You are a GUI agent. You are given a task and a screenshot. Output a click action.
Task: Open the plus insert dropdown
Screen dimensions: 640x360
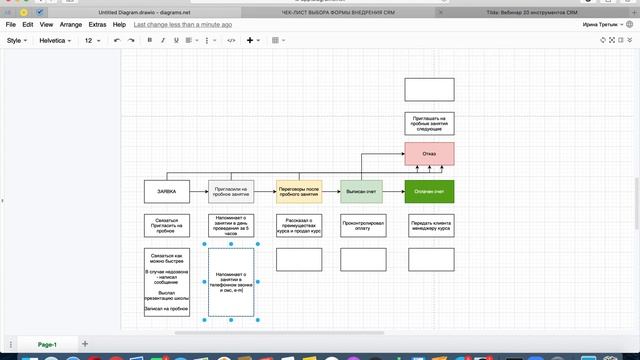253,40
